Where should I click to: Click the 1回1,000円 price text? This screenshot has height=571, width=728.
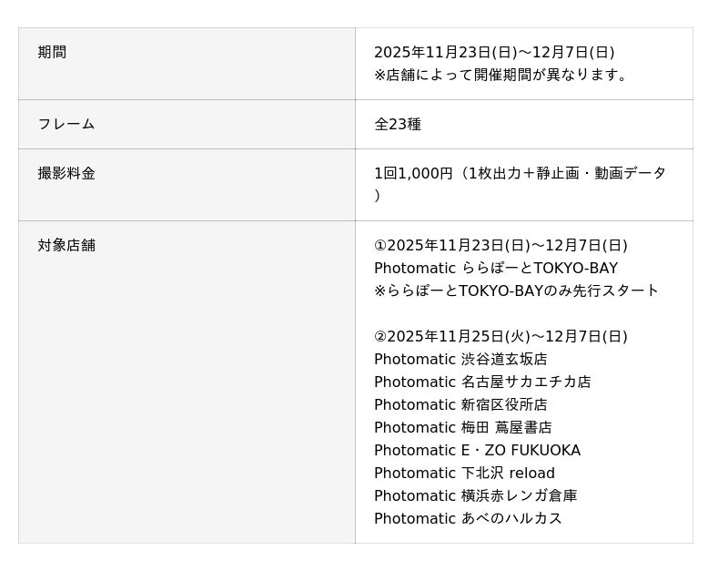(413, 174)
